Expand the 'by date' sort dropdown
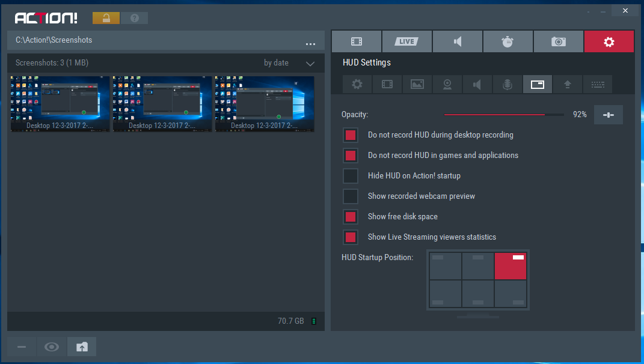The width and height of the screenshot is (644, 364). click(277, 63)
